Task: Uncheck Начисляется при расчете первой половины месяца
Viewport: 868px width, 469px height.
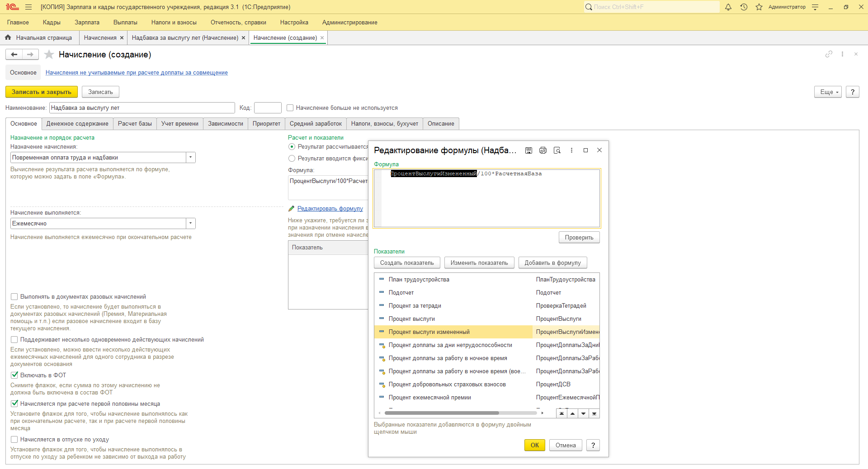Action: click(14, 404)
